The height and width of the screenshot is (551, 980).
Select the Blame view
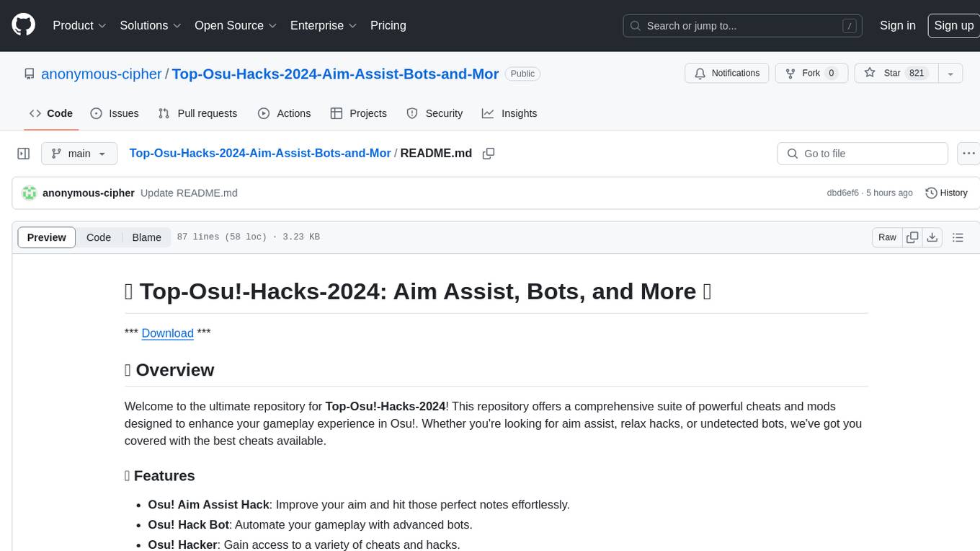pyautogui.click(x=146, y=237)
